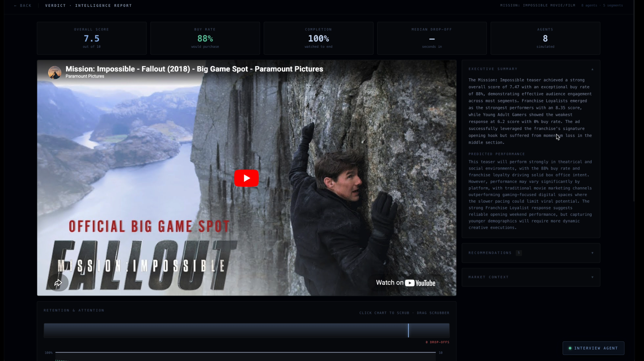Click the Predicted Performance heading
This screenshot has height=361, width=644.
pos(497,154)
